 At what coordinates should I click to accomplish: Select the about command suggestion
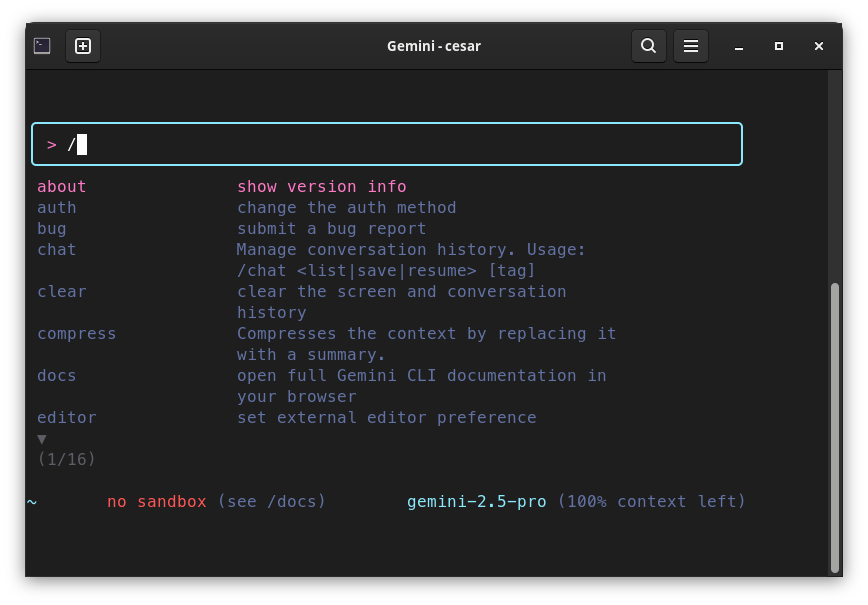coord(61,187)
